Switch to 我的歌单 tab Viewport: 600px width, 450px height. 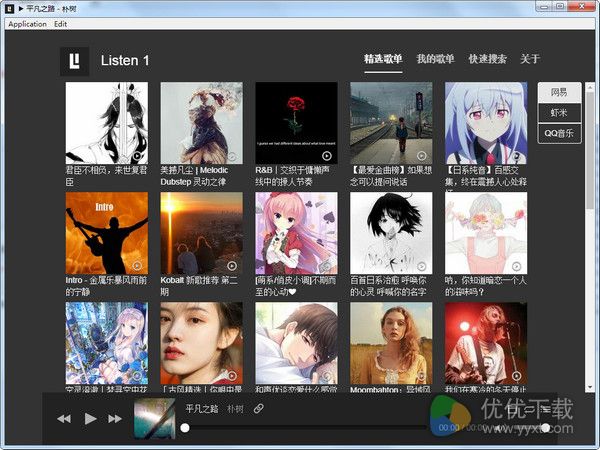435,59
